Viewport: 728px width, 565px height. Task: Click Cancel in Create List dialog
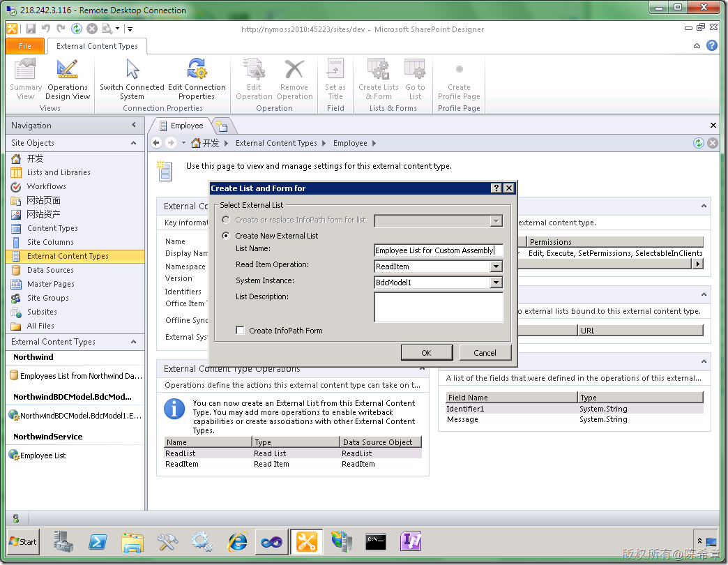[x=485, y=353]
